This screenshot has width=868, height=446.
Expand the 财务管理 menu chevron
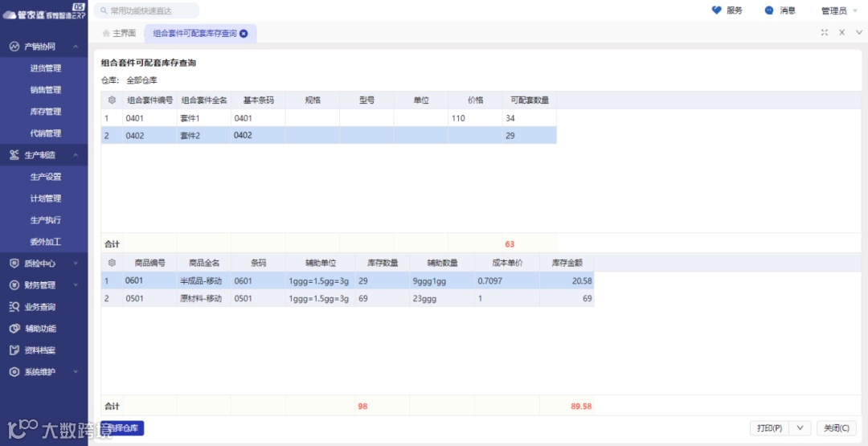(x=76, y=285)
